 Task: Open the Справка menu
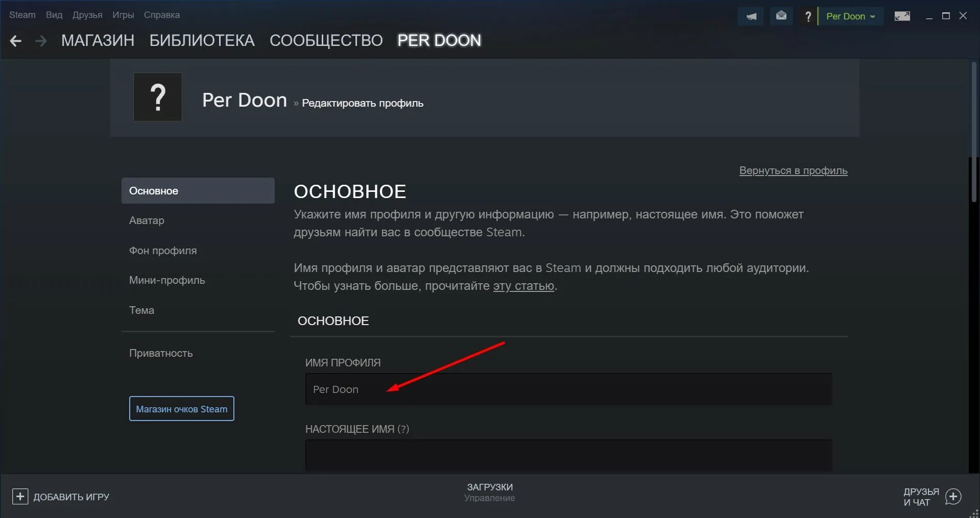pyautogui.click(x=162, y=15)
